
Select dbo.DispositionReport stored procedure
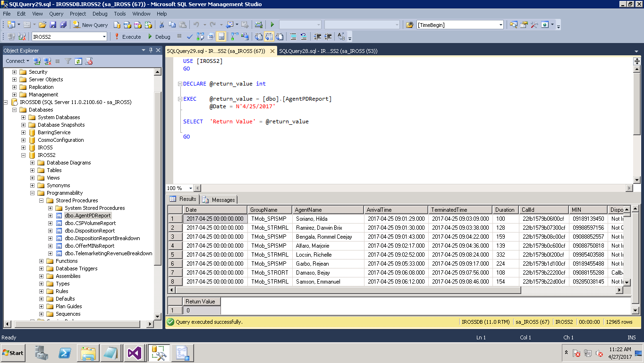pos(90,231)
